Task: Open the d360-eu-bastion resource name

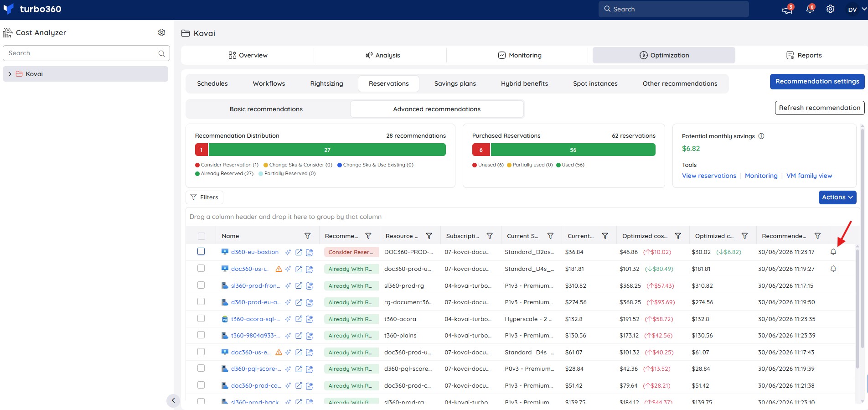Action: tap(255, 252)
